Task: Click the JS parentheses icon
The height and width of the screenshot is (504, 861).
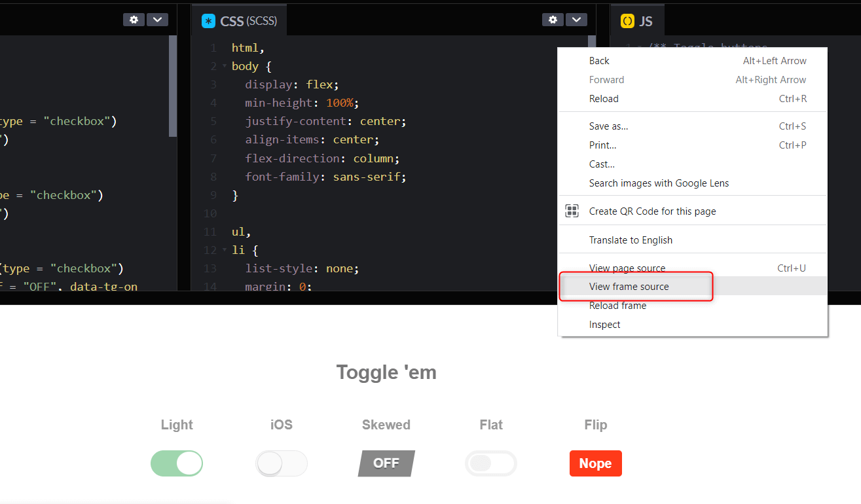Action: click(627, 21)
